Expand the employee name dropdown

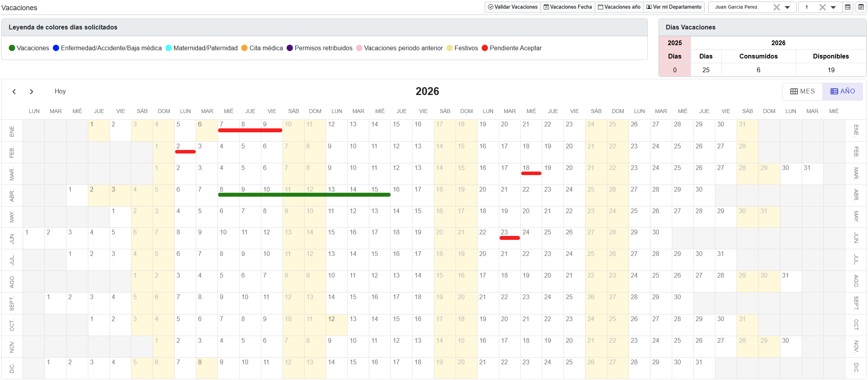787,7
